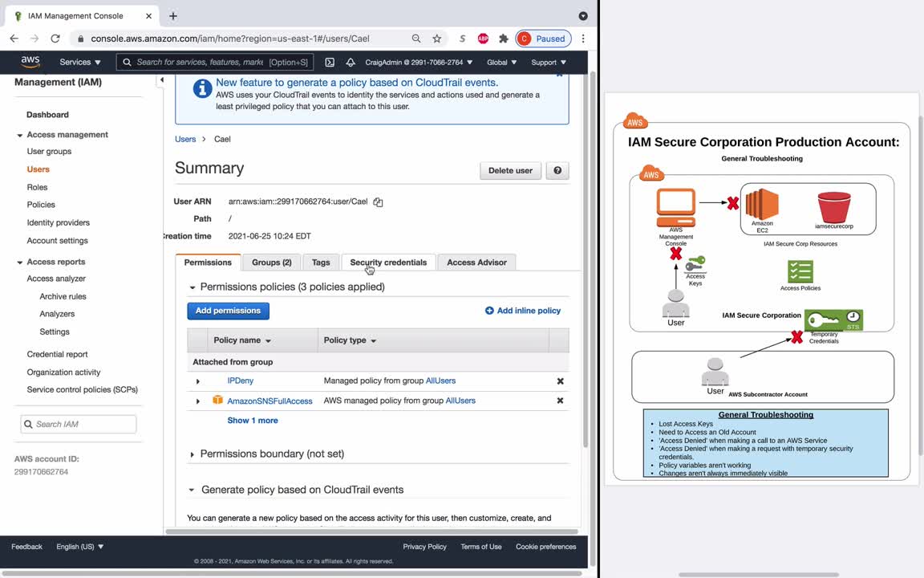This screenshot has width=924, height=578.
Task: Open the CraigAdmin account dropdown
Action: pos(419,62)
